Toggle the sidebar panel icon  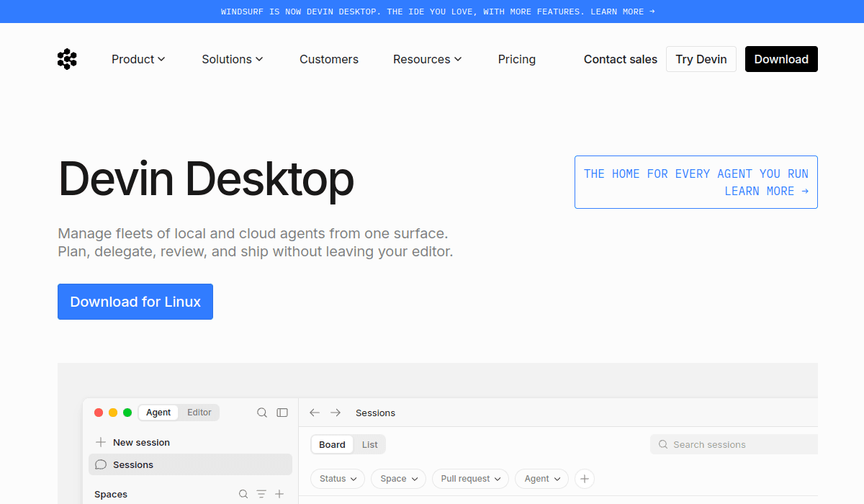[282, 413]
